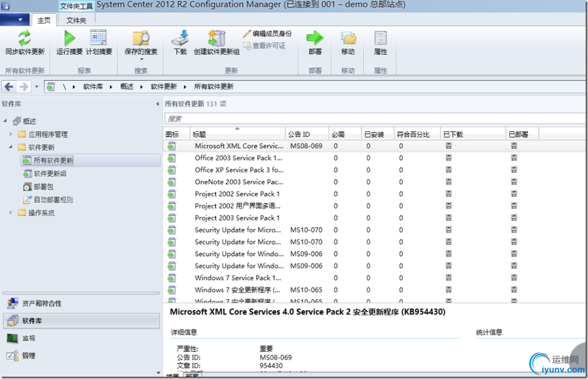Select the Windows 7 Service Pack 1 row
The height and width of the screenshot is (379, 588).
tap(375, 278)
